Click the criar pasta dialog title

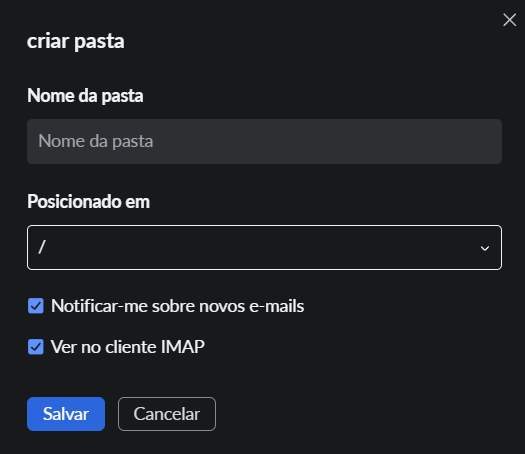[76, 42]
